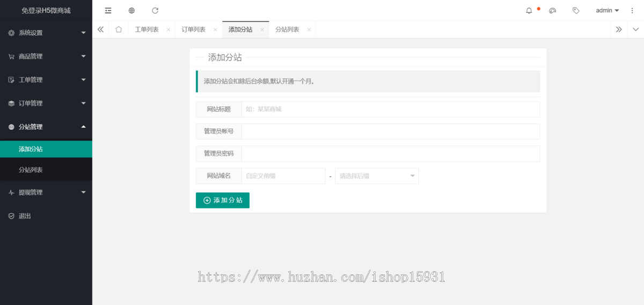Focus the 网站标题 input field
Image resolution: width=644 pixels, height=305 pixels.
coord(390,109)
